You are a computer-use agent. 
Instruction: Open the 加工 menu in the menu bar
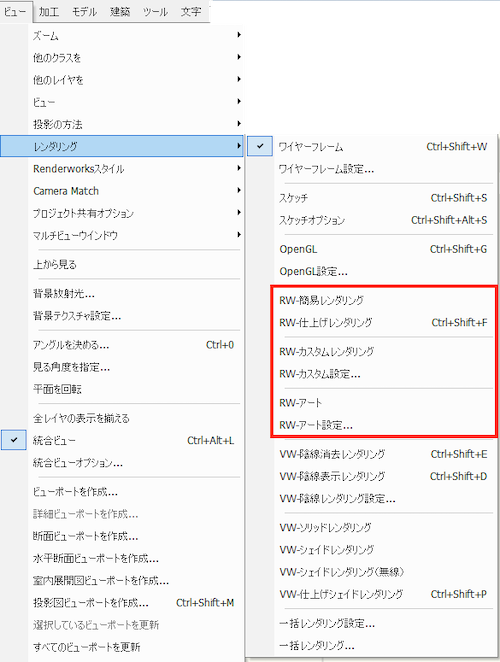[49, 11]
